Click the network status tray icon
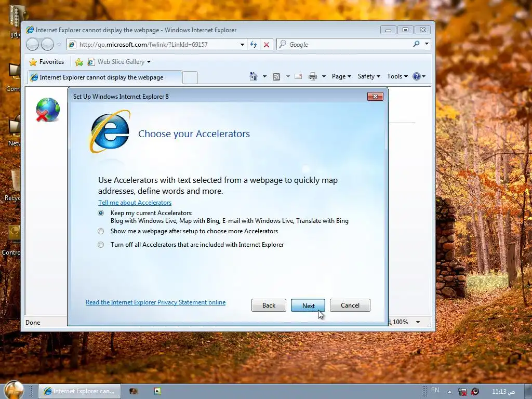This screenshot has width=532, height=399. 462,392
